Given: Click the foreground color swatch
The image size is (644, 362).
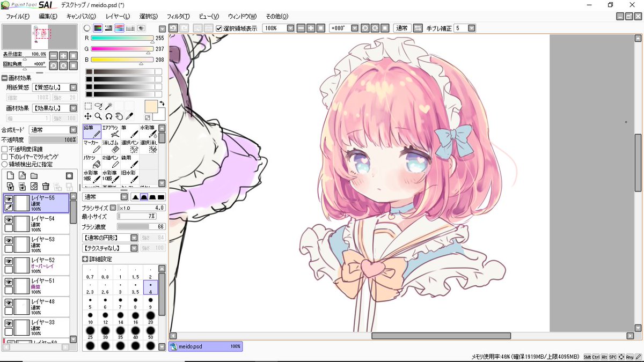Looking at the screenshot, I should click(x=151, y=106).
